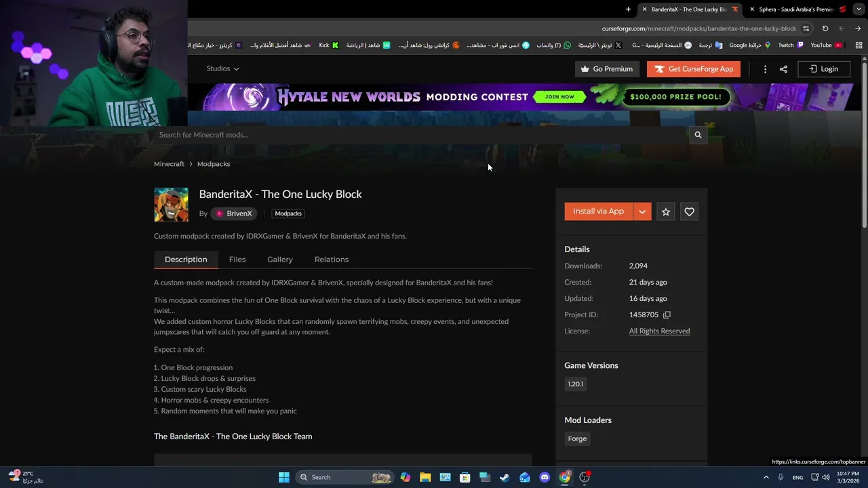
Task: Click the Go Premium button
Action: point(607,69)
